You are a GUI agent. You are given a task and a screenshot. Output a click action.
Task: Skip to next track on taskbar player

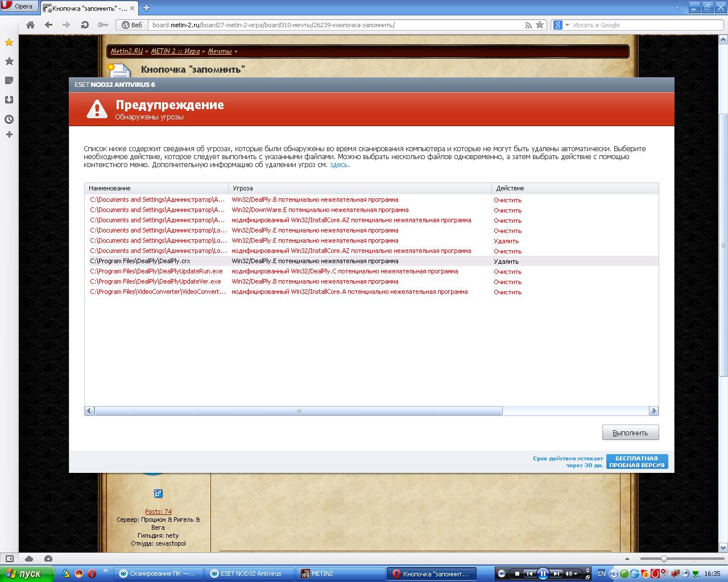557,573
